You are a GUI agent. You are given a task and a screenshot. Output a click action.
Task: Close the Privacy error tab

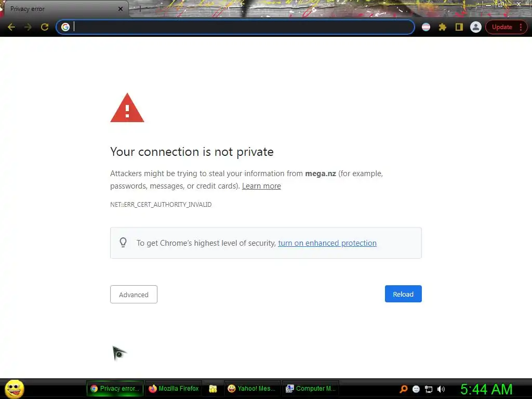[121, 9]
